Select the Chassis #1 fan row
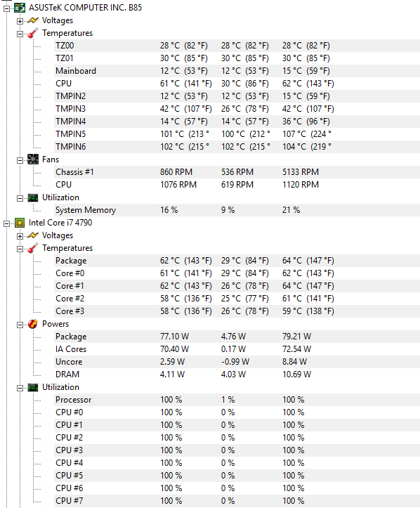The width and height of the screenshot is (420, 508). pyautogui.click(x=237, y=172)
